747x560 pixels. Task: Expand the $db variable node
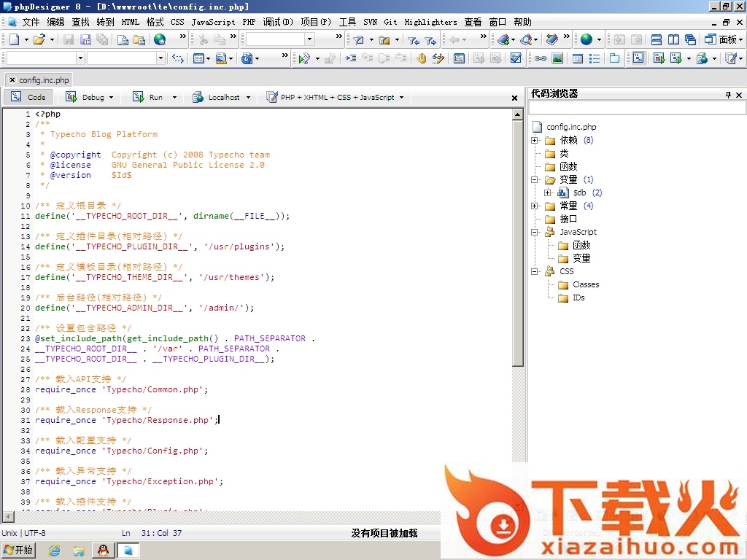pos(548,192)
